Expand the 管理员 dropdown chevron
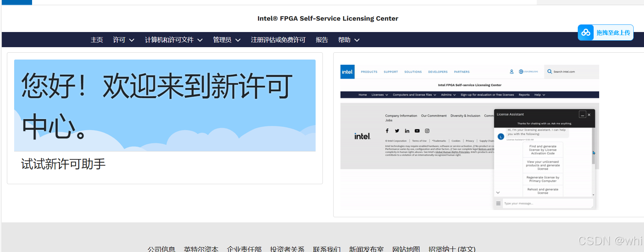Viewport: 644px width, 252px height. (x=238, y=40)
